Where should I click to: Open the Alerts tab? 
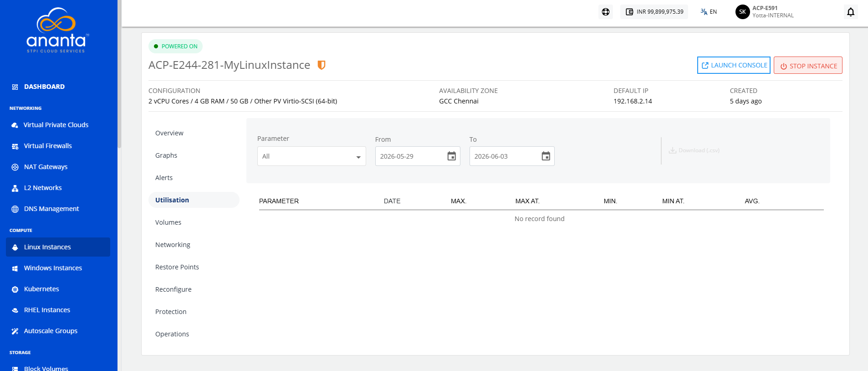[164, 178]
